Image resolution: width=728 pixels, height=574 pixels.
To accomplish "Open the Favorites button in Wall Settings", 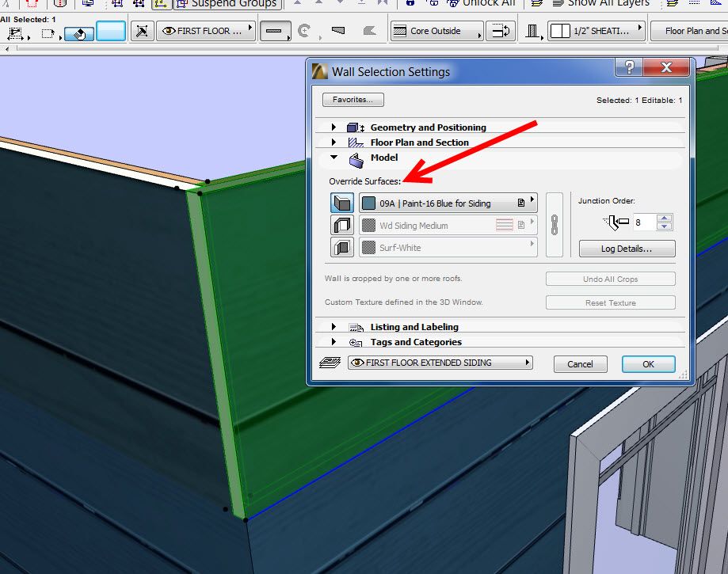I will click(x=353, y=100).
